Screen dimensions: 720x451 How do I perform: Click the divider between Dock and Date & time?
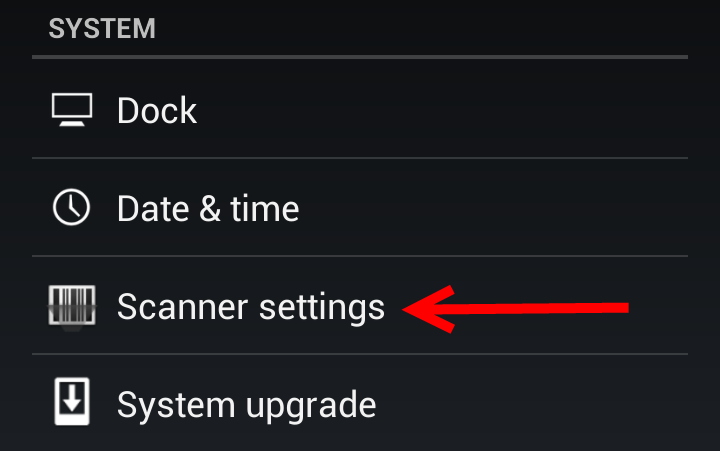pyautogui.click(x=360, y=158)
